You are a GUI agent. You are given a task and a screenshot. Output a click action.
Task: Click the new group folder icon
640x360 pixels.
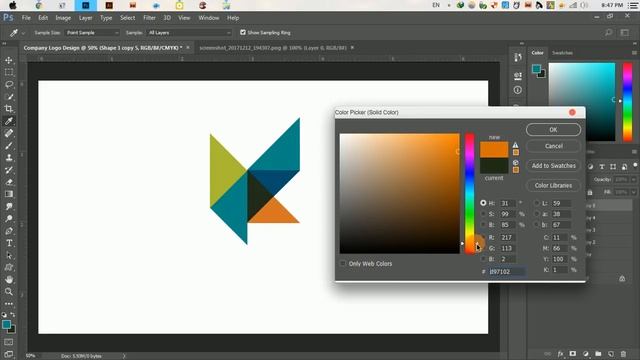[598, 354]
